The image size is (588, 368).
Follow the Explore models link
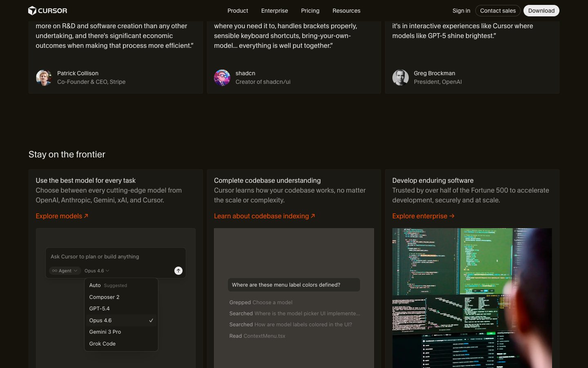(62, 216)
